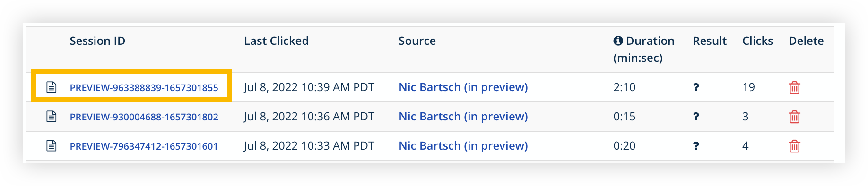Screen dimensions: 868x186
Task: Open Nic Bartsch source for 10:39 AM session
Action: (x=463, y=87)
